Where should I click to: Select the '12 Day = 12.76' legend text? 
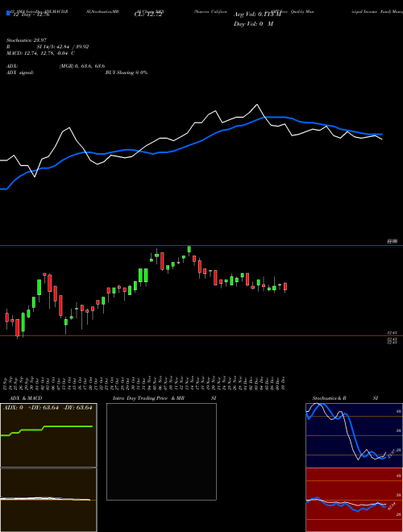[x=31, y=15]
